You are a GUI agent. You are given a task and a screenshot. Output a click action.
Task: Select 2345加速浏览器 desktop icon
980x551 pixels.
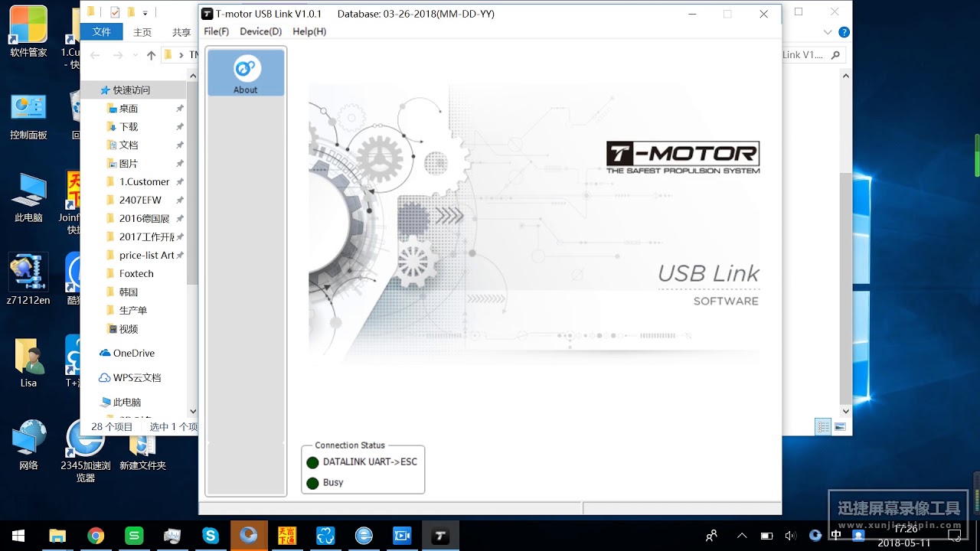86,452
